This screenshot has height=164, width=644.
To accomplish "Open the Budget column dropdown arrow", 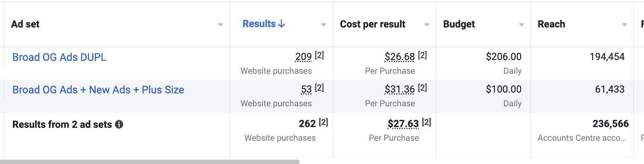I will coord(521,25).
